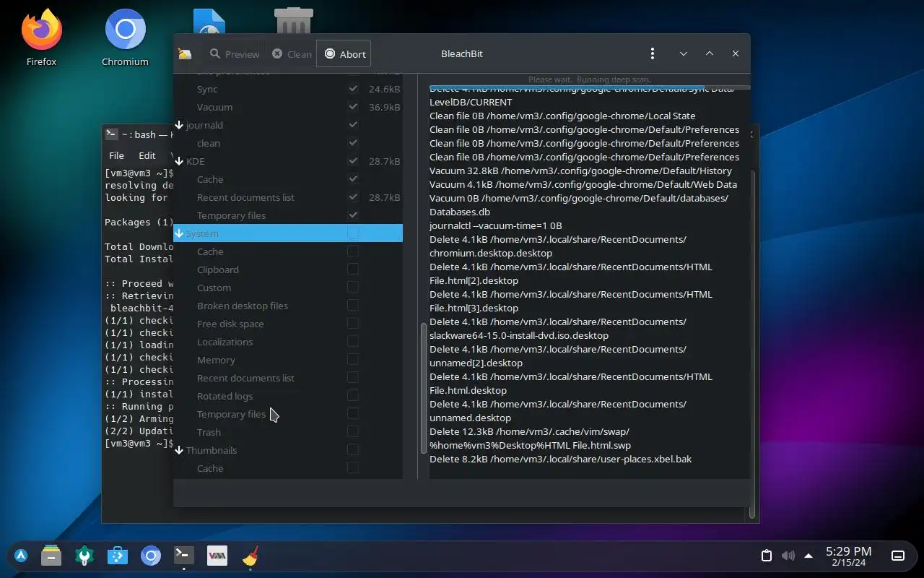Click the Preview magnifier button

tap(235, 54)
